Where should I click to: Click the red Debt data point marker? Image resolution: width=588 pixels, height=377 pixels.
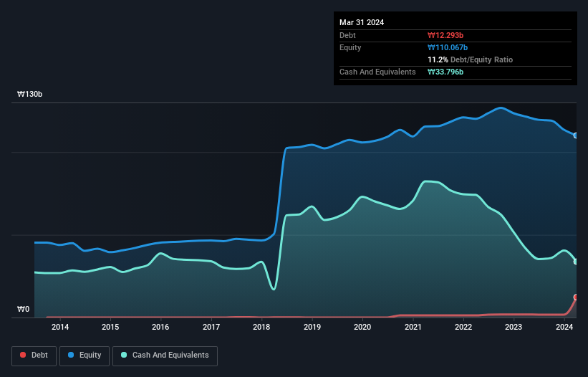pos(576,297)
